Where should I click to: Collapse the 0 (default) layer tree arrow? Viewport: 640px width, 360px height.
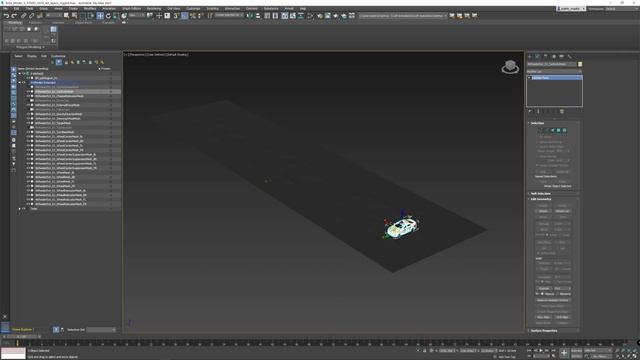tap(20, 73)
